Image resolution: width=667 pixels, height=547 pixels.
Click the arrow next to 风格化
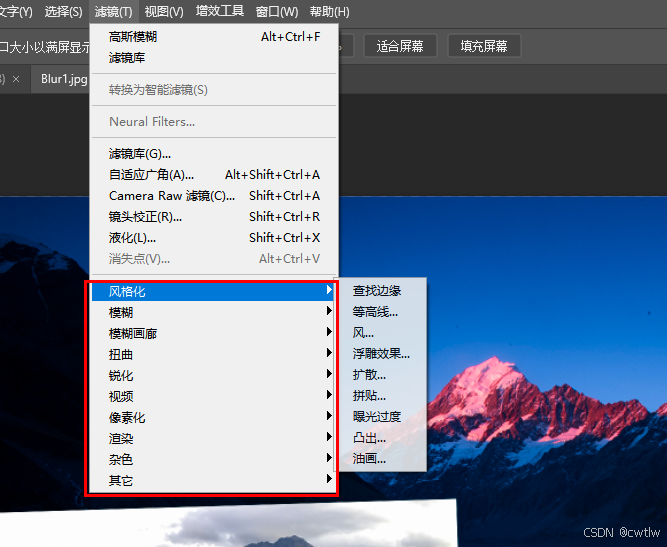pos(329,290)
